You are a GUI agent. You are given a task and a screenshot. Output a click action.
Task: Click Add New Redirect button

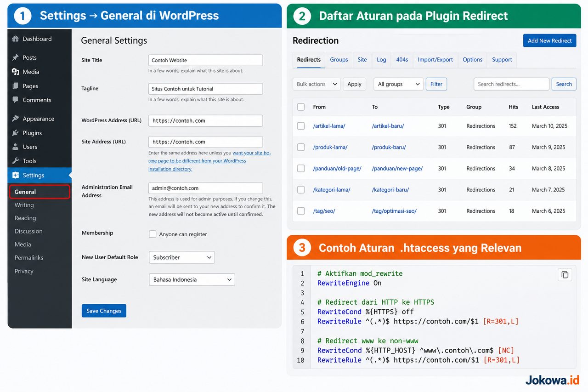coord(549,40)
